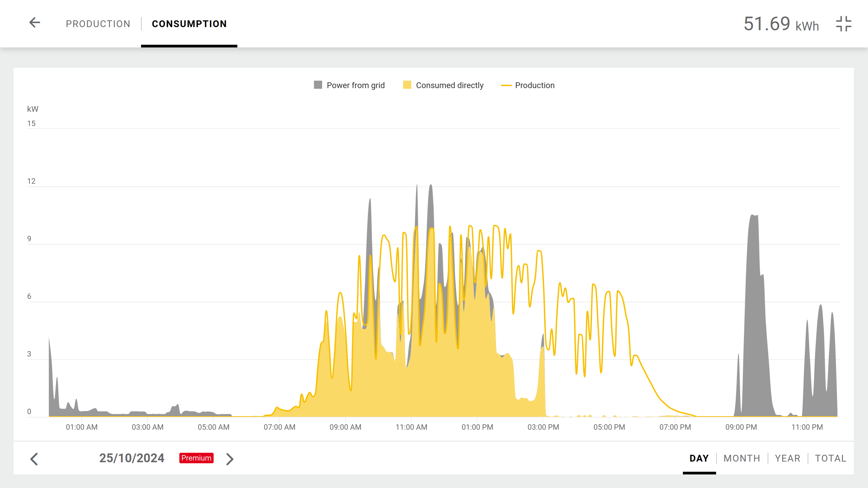Click the 11:00 AM axis label

pos(411,427)
